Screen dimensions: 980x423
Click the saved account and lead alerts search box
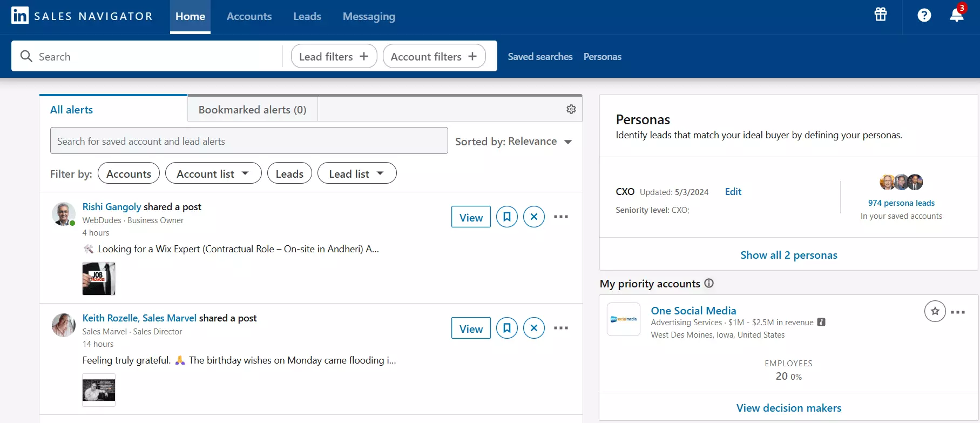(x=249, y=140)
